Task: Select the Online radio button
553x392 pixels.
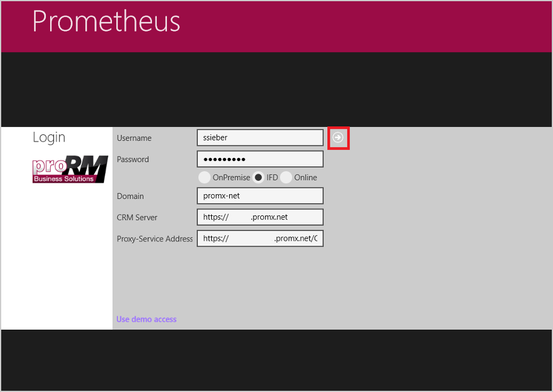Action: pyautogui.click(x=286, y=177)
